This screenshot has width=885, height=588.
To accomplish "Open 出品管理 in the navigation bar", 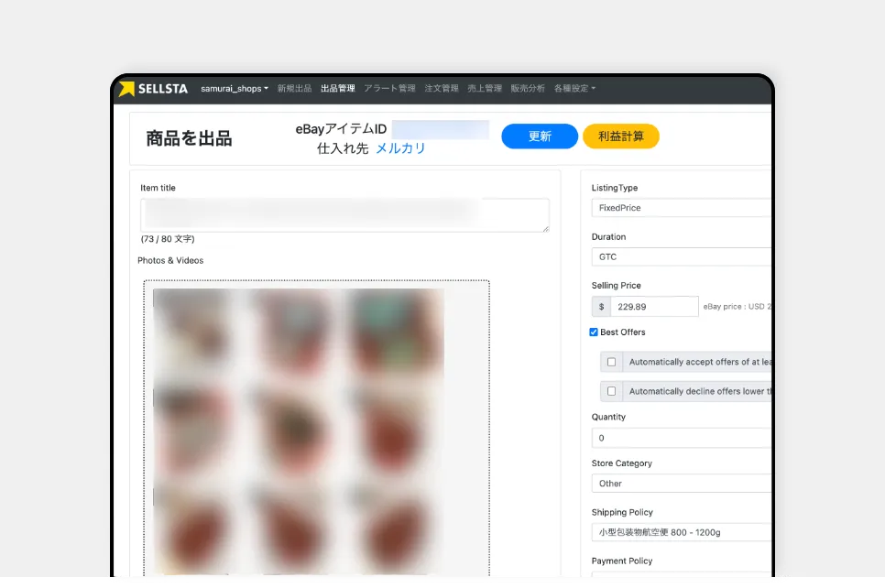I will pos(337,89).
